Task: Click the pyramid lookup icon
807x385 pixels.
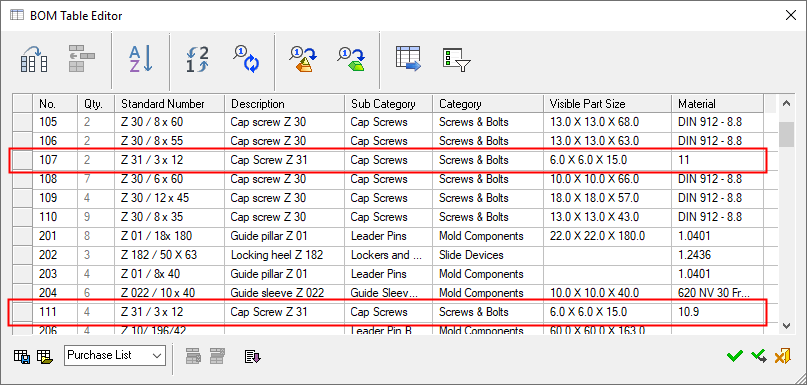Action: [x=303, y=59]
